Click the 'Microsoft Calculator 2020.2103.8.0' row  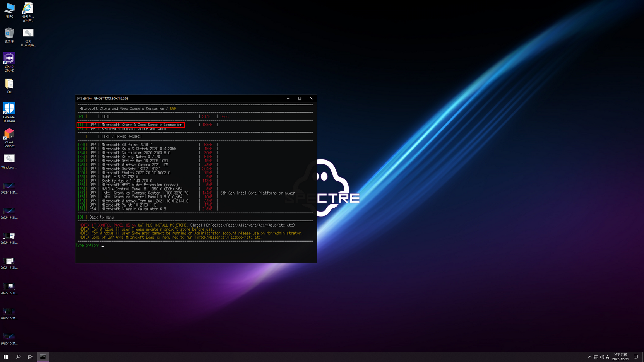pyautogui.click(x=148, y=153)
